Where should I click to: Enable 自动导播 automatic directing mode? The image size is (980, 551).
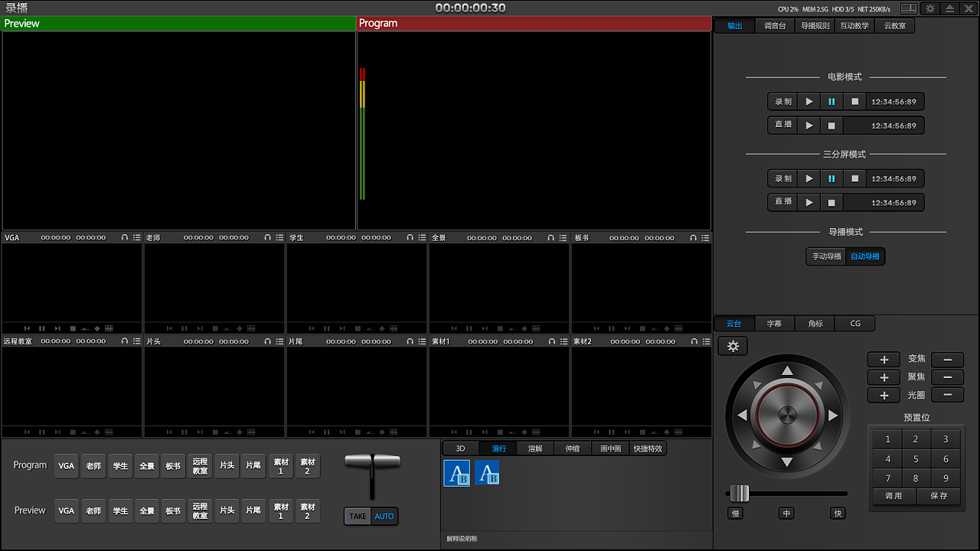pyautogui.click(x=865, y=256)
